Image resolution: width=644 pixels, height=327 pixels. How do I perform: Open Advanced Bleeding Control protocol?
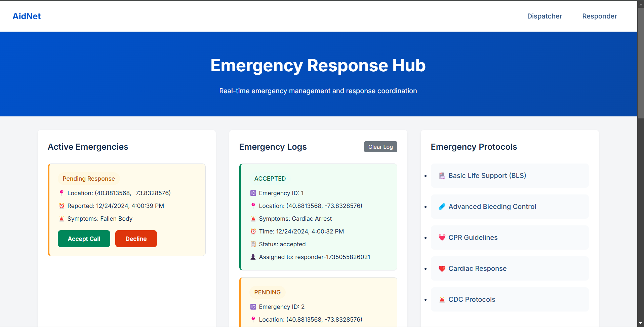(x=510, y=207)
